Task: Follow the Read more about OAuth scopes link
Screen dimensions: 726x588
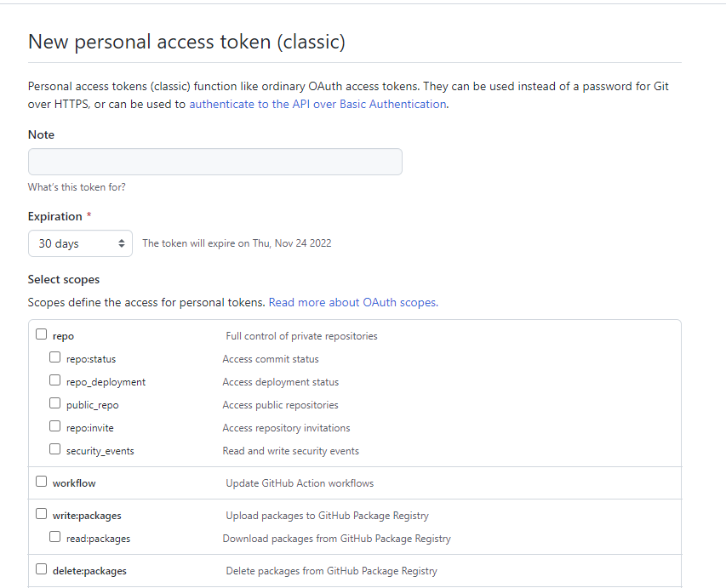Action: (353, 302)
